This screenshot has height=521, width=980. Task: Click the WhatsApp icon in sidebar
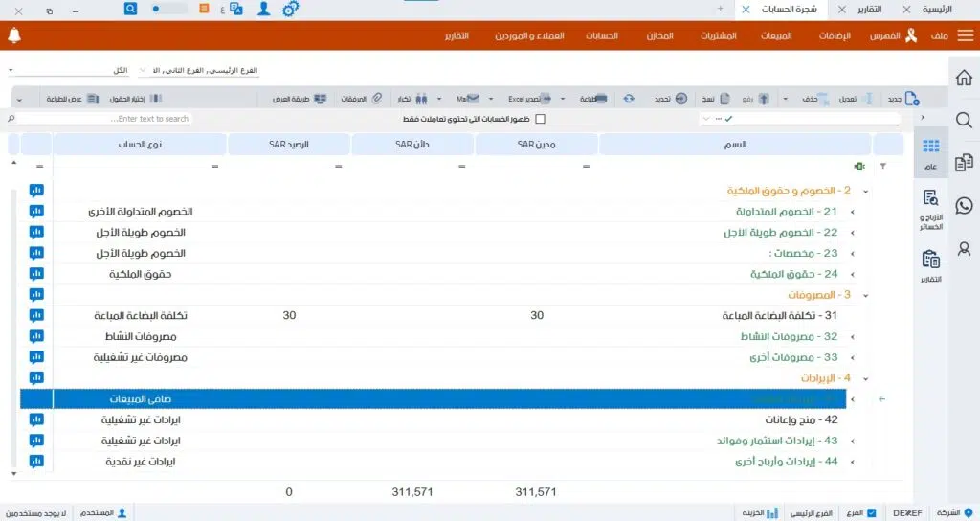click(963, 205)
